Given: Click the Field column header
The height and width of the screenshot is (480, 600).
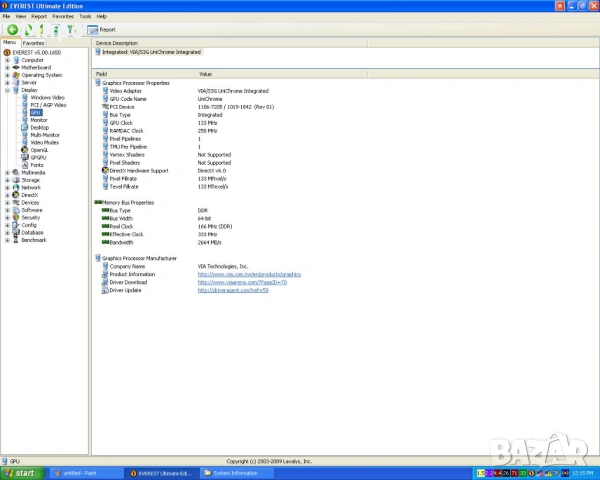Looking at the screenshot, I should tap(143, 74).
